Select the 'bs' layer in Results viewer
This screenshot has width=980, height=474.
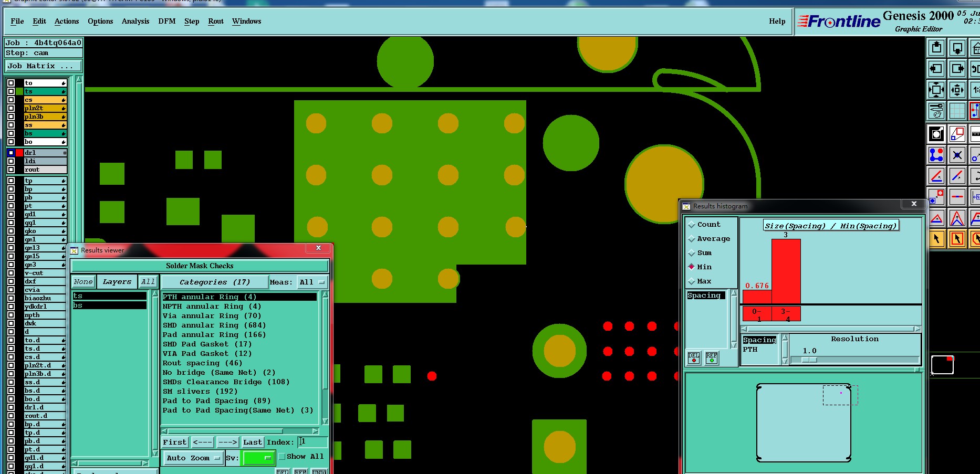(109, 306)
